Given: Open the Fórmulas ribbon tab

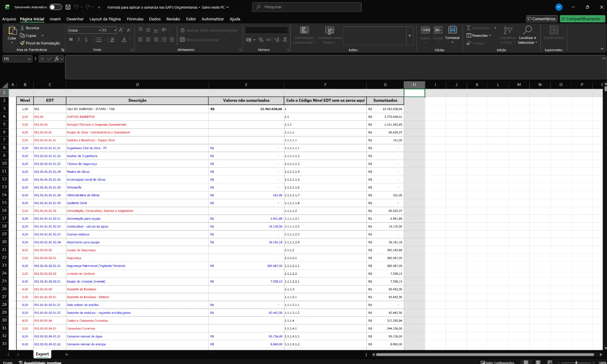Looking at the screenshot, I should (x=135, y=19).
